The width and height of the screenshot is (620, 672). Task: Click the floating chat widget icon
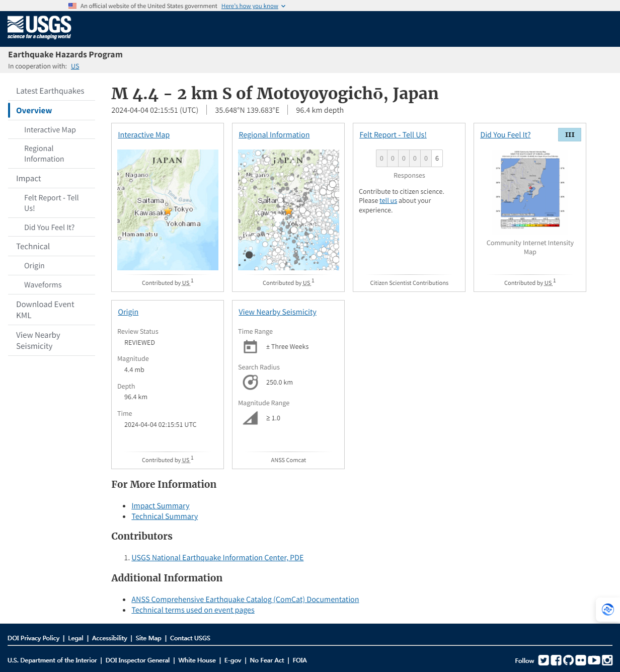click(x=608, y=610)
